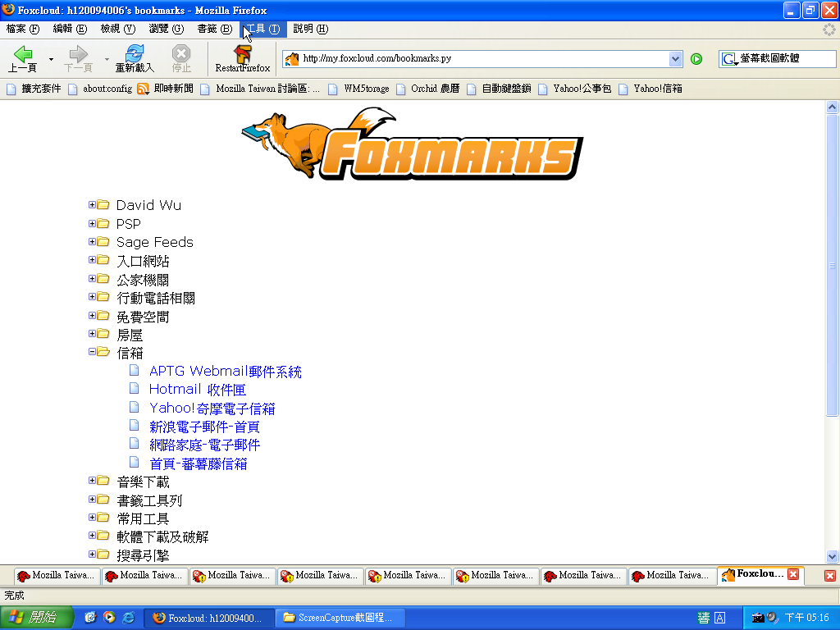The image size is (840, 630).
Task: Expand the PSP folder
Action: coord(92,223)
